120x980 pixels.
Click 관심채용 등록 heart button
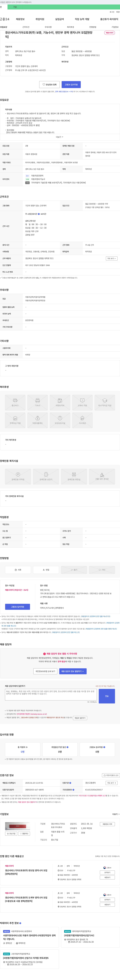[x=49, y=84]
